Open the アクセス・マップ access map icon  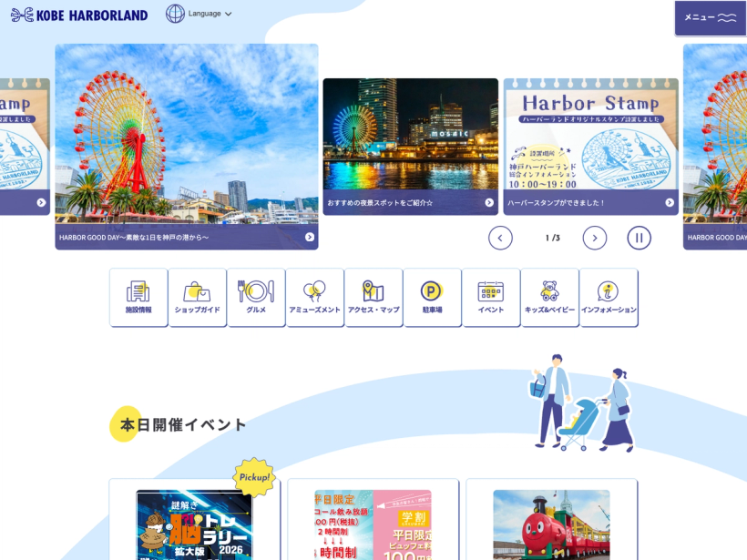(373, 297)
